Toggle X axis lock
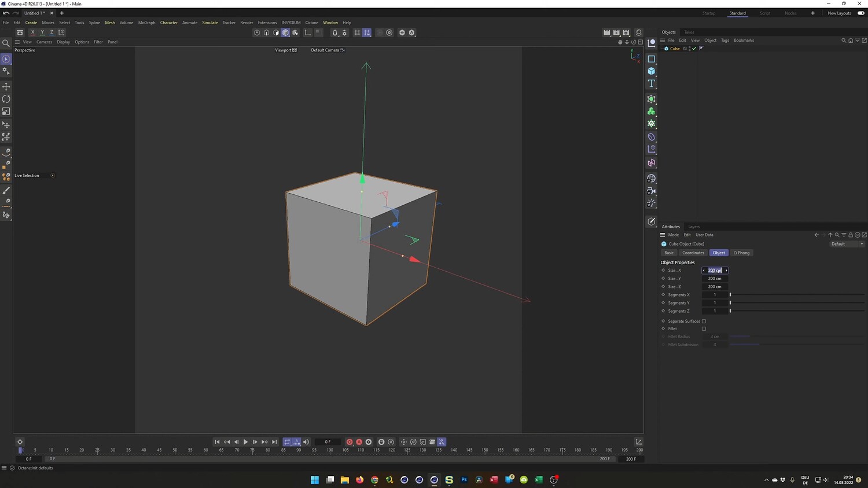This screenshot has width=868, height=488. 32,32
